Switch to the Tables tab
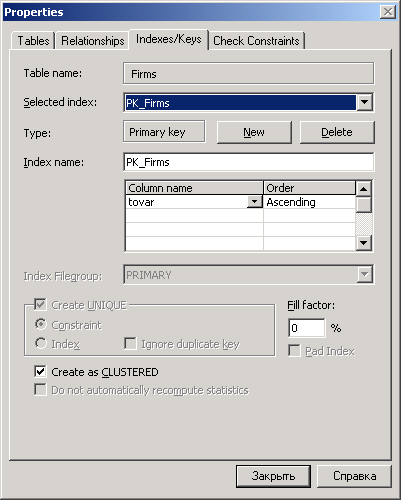 (x=33, y=41)
